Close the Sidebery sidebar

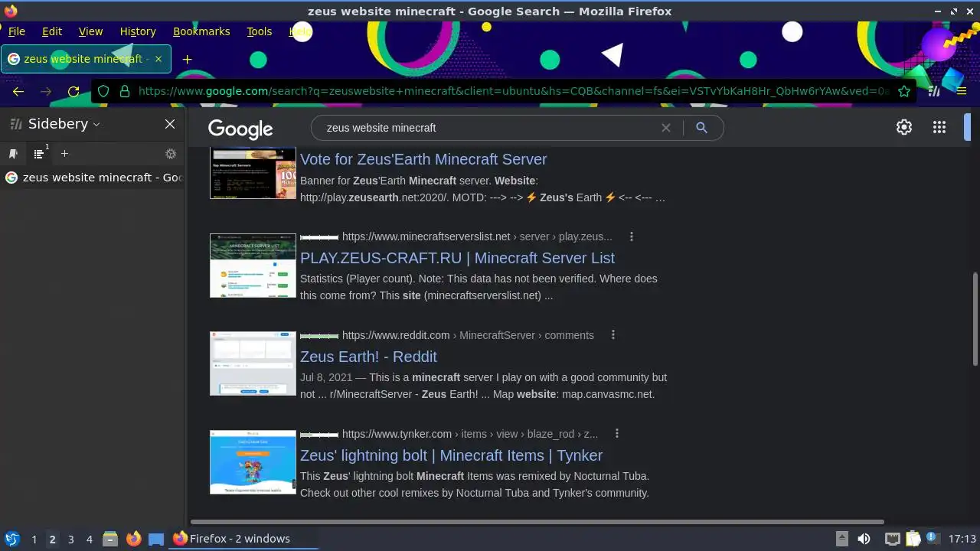170,124
